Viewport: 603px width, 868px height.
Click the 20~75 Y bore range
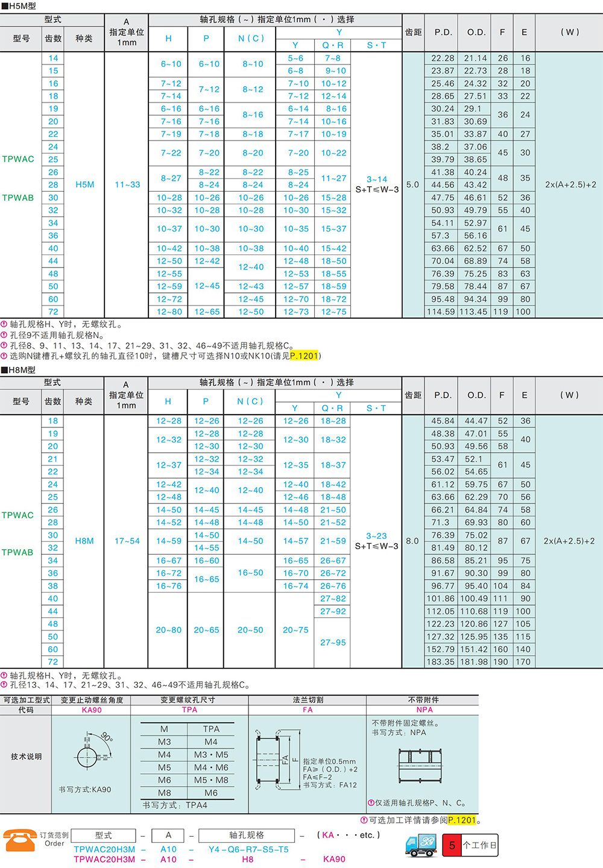tap(295, 630)
